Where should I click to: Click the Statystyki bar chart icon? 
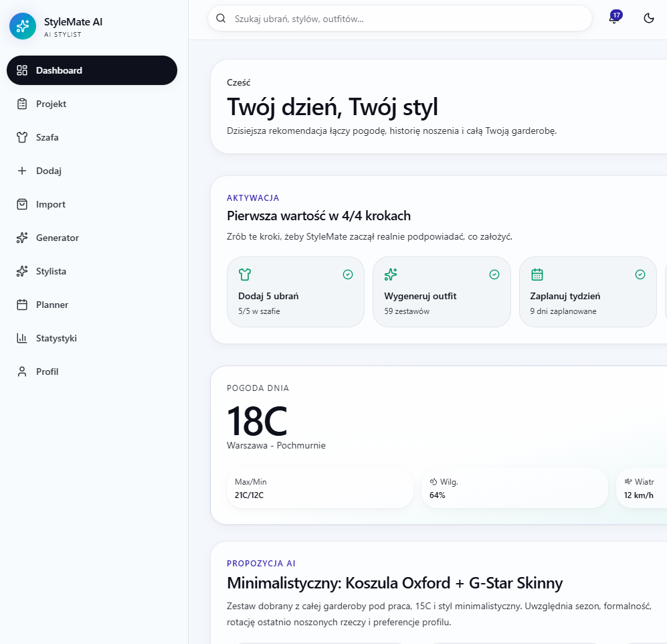22,338
